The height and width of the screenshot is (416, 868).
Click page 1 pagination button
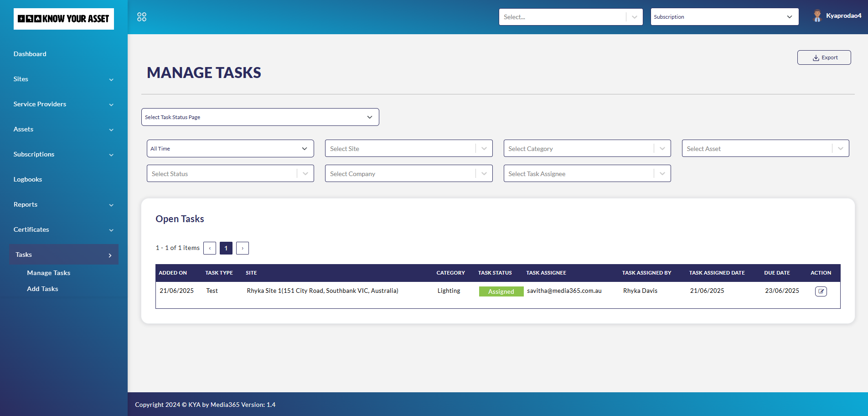(226, 248)
